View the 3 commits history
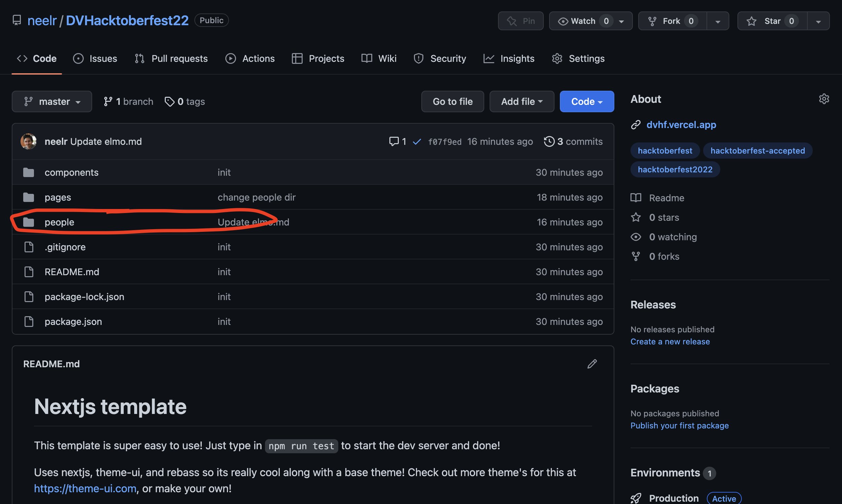The width and height of the screenshot is (842, 504). [573, 141]
